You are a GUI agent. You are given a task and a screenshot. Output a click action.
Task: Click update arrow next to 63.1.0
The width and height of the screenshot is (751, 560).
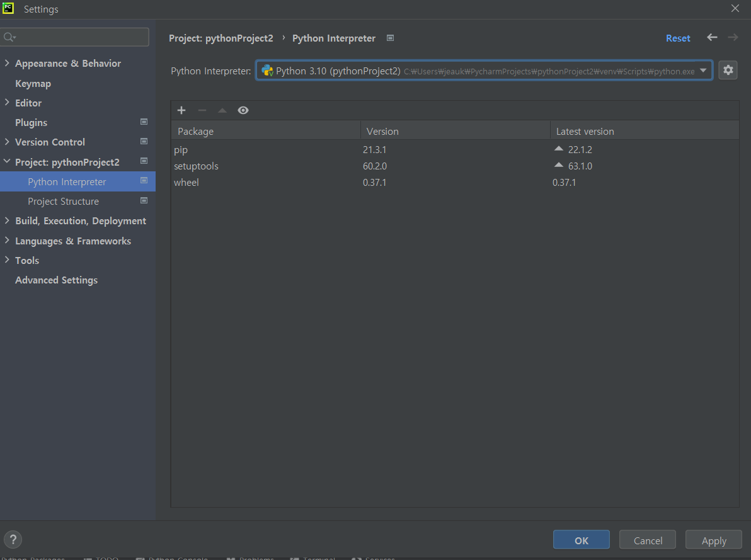558,165
